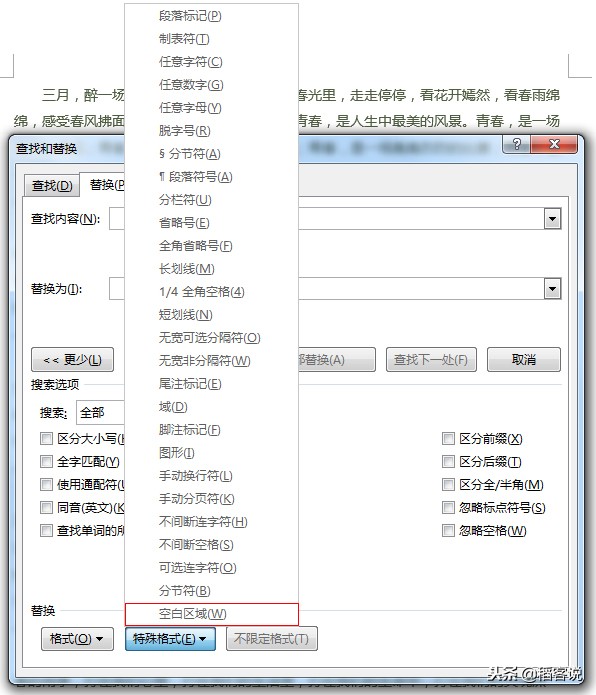Screen dimensions: 596x695
Task: Click 查找下一处 button
Action: coord(431,359)
